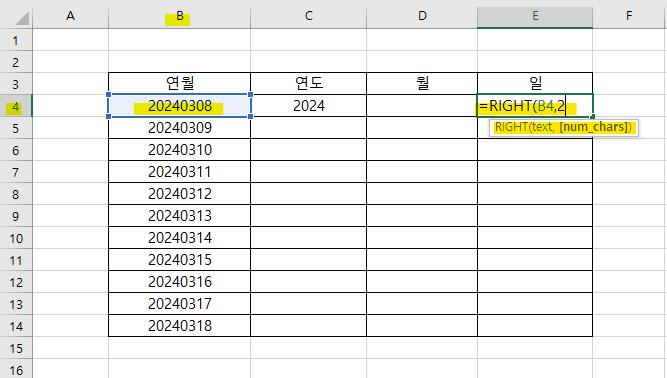The height and width of the screenshot is (378, 667).
Task: Click cell containing 20240317
Action: pos(180,304)
